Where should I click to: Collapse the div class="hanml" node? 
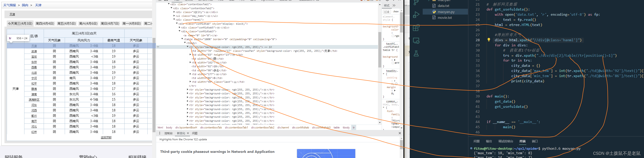(174, 20)
